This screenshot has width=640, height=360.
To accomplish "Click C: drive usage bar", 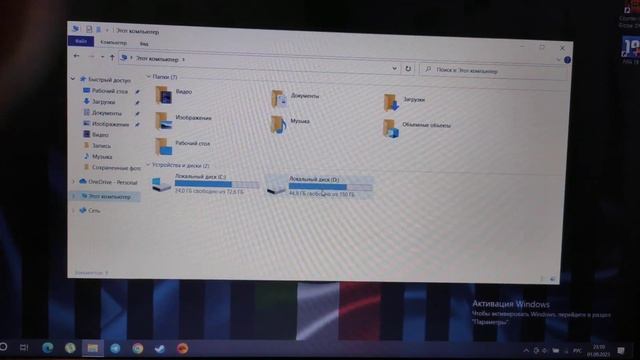I will pyautogui.click(x=217, y=184).
